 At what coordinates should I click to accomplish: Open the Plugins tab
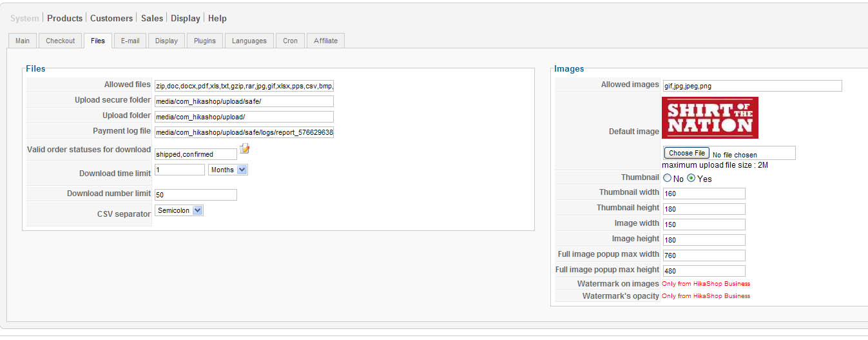pyautogui.click(x=205, y=41)
